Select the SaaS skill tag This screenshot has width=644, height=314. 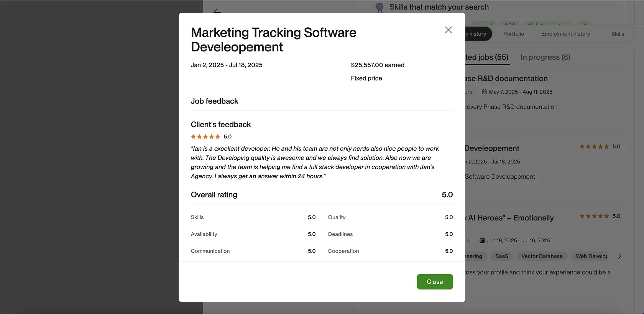click(501, 256)
